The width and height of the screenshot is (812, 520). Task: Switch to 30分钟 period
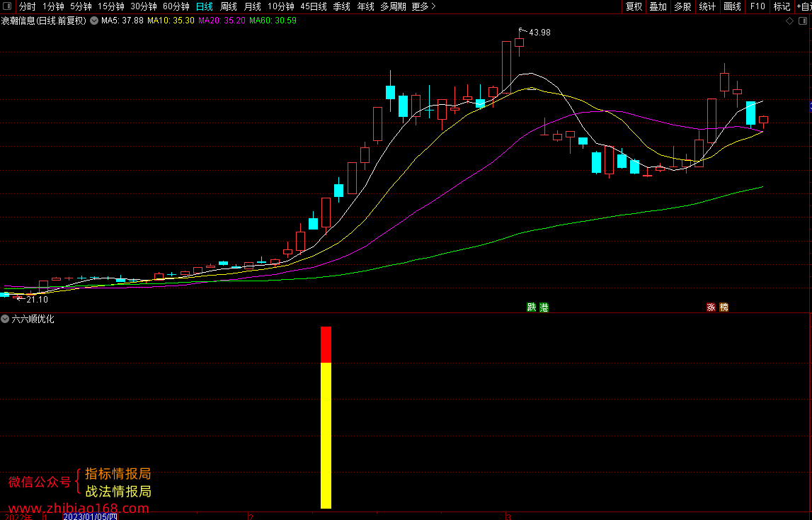(x=144, y=6)
